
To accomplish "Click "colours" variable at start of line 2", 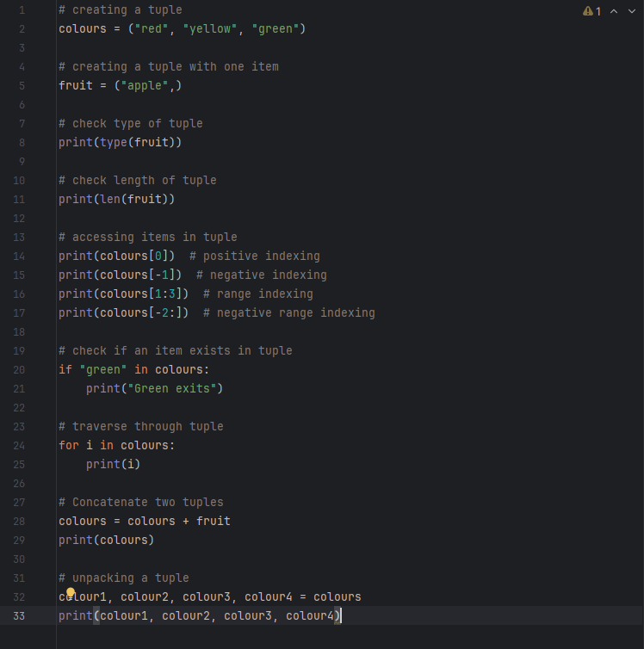I will 83,29.
